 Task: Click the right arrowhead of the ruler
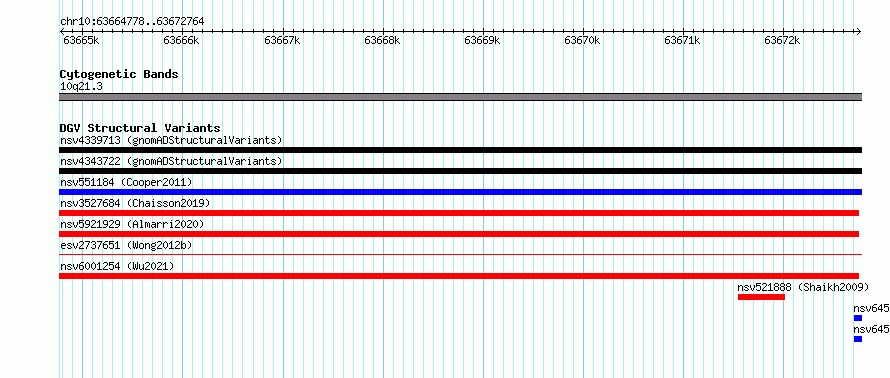point(859,31)
